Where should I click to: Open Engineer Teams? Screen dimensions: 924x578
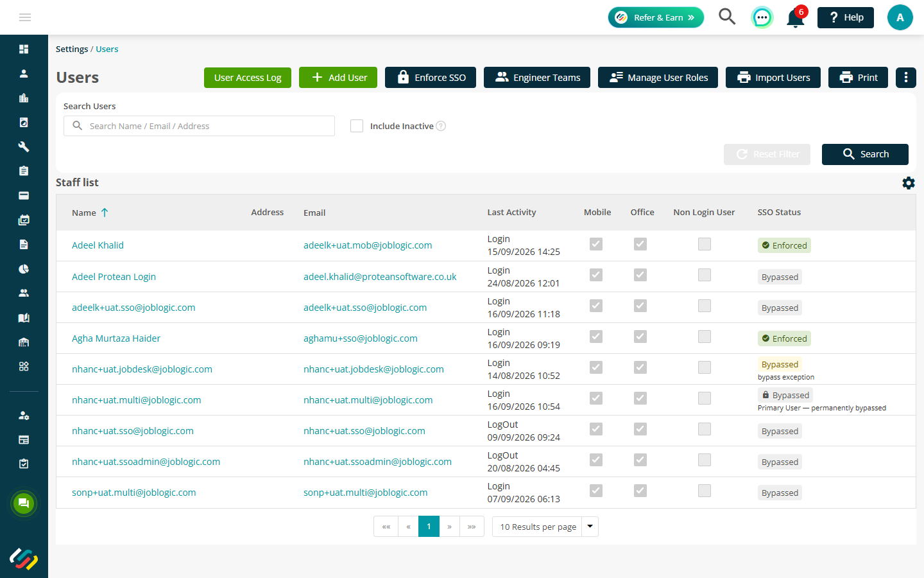click(x=537, y=77)
